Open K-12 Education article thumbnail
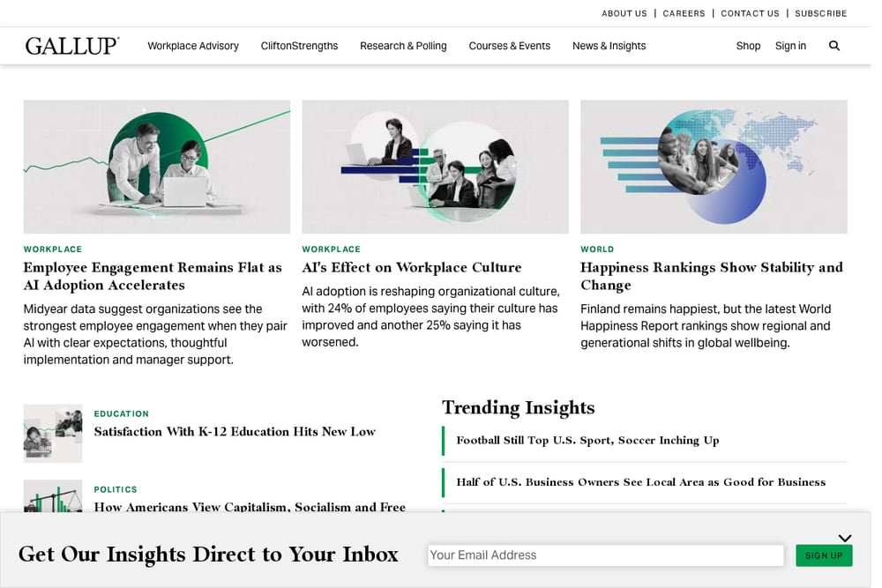The image size is (882, 588). tap(53, 434)
